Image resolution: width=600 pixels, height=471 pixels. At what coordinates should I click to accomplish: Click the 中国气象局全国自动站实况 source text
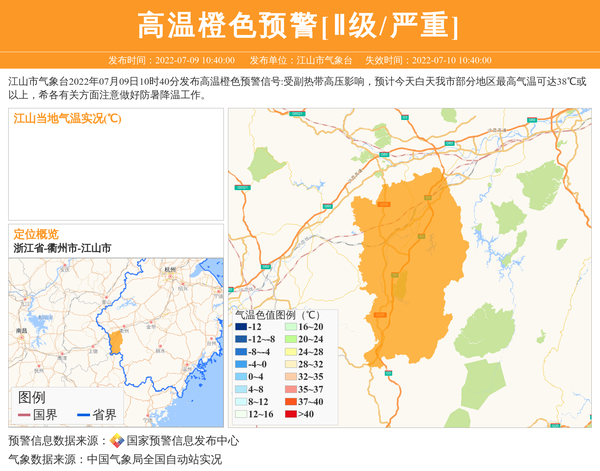tap(154, 459)
